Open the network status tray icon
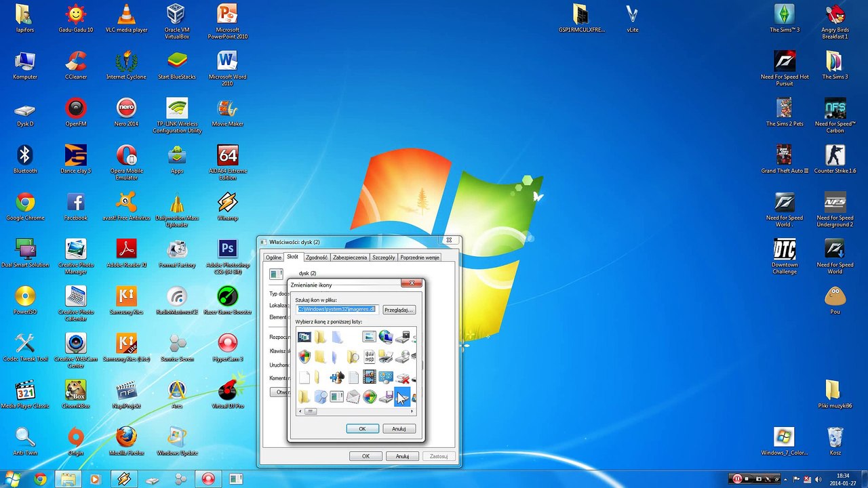The image size is (868, 488). pos(807,479)
